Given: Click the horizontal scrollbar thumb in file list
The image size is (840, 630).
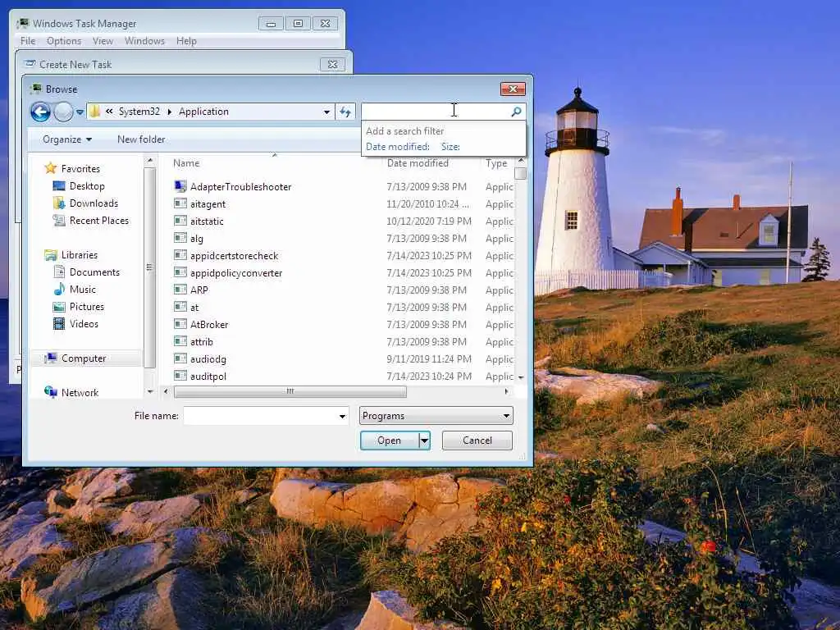Looking at the screenshot, I should pyautogui.click(x=290, y=391).
